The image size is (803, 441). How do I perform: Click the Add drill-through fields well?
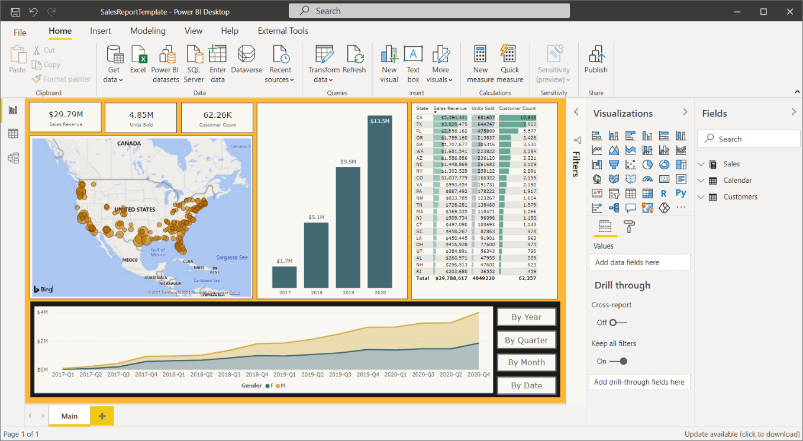(639, 382)
